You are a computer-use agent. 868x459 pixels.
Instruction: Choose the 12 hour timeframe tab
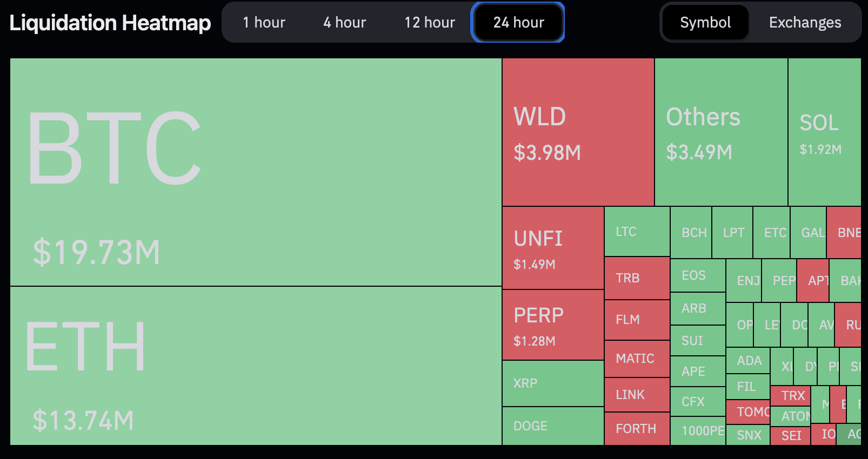coord(430,23)
